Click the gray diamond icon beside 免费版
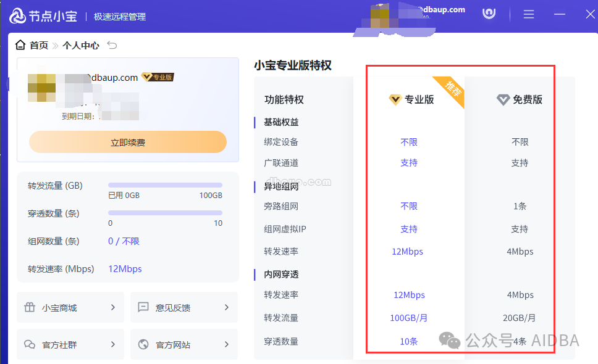This screenshot has width=598, height=364. (503, 100)
